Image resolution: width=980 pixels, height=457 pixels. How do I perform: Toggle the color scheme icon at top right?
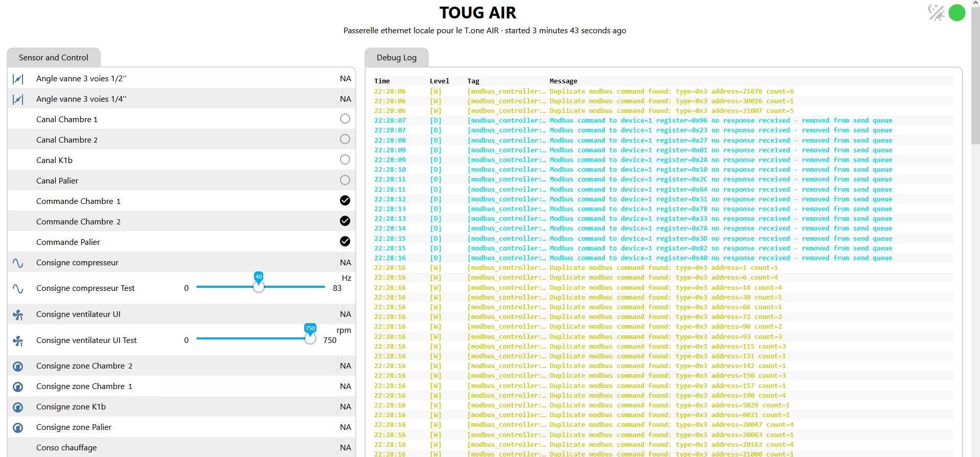(x=936, y=12)
